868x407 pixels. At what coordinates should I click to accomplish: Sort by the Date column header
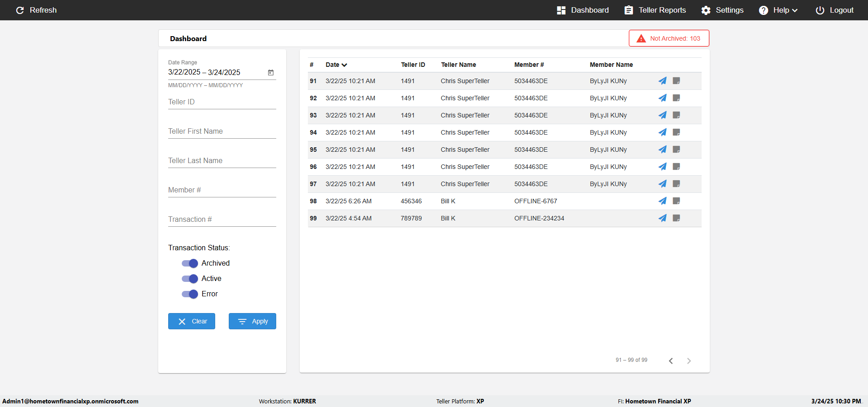336,65
